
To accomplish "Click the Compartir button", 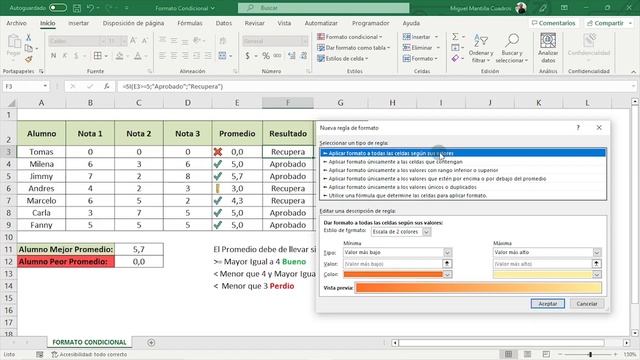I will point(608,23).
